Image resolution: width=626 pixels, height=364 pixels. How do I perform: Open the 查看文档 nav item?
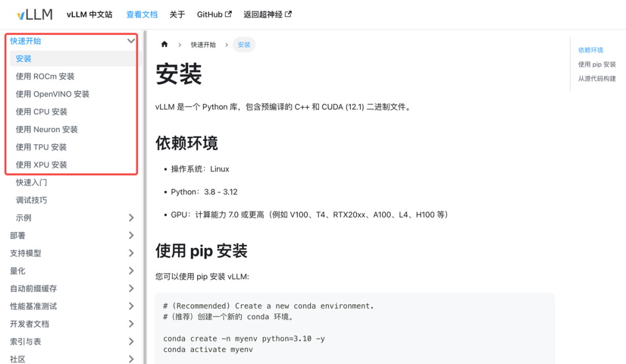(142, 14)
